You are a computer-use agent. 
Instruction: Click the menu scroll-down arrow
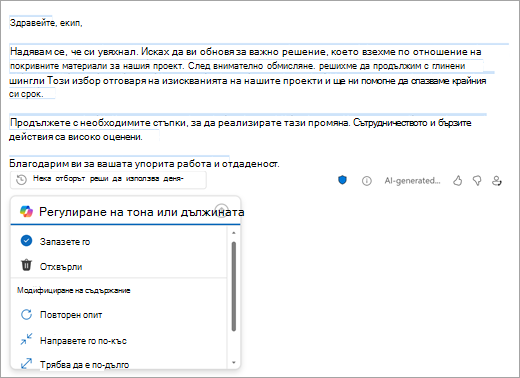coord(234,363)
